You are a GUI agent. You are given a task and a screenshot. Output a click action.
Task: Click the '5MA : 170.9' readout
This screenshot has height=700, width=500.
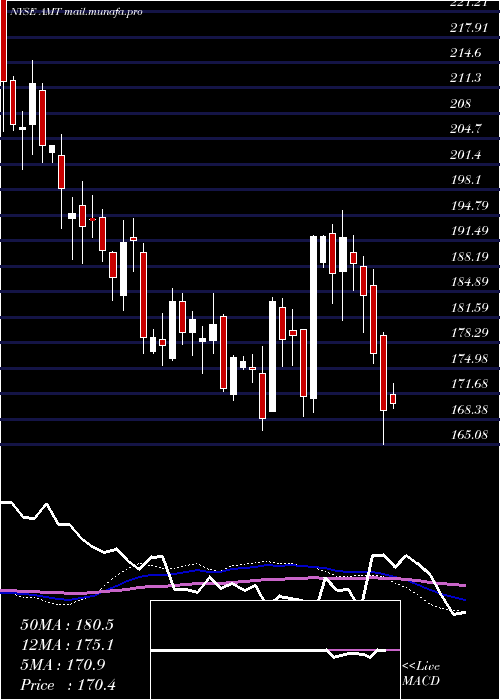(63, 665)
